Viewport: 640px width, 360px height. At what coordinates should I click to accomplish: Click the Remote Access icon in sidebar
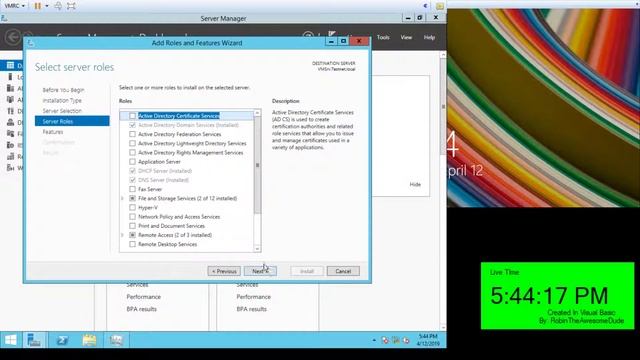pos(10,156)
